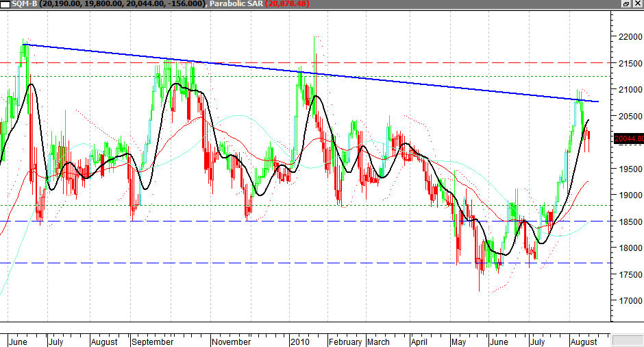Restore the chart window size
This screenshot has height=347, width=644.
click(x=626, y=4)
